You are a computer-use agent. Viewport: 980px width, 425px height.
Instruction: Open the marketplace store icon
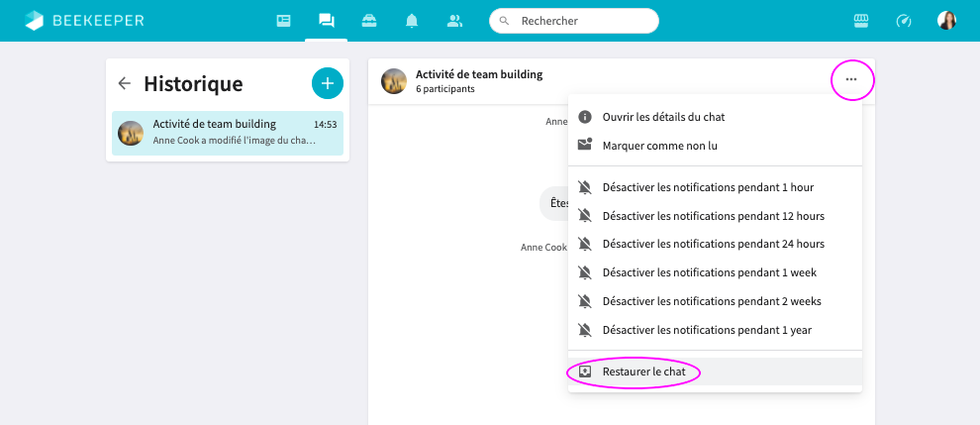pos(860,21)
